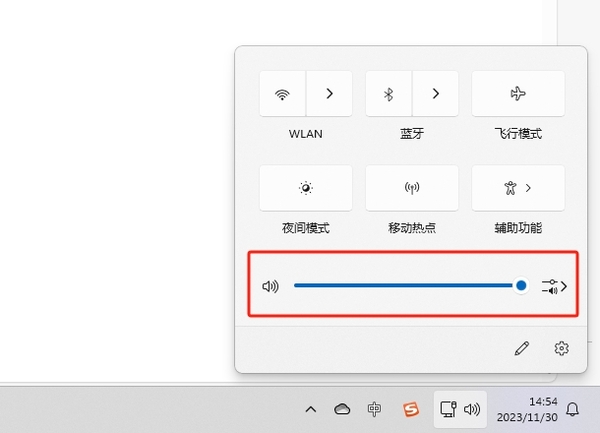Open sound output device selector

(554, 286)
